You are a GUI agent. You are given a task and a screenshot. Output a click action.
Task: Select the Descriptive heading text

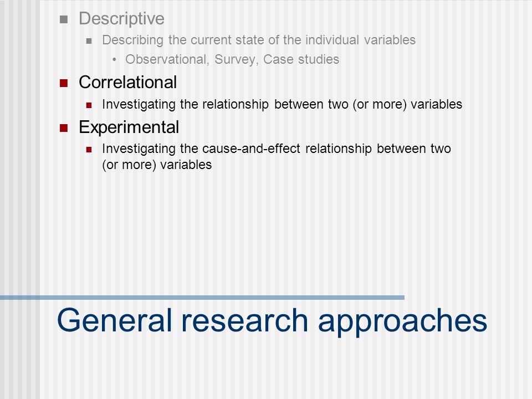[121, 18]
